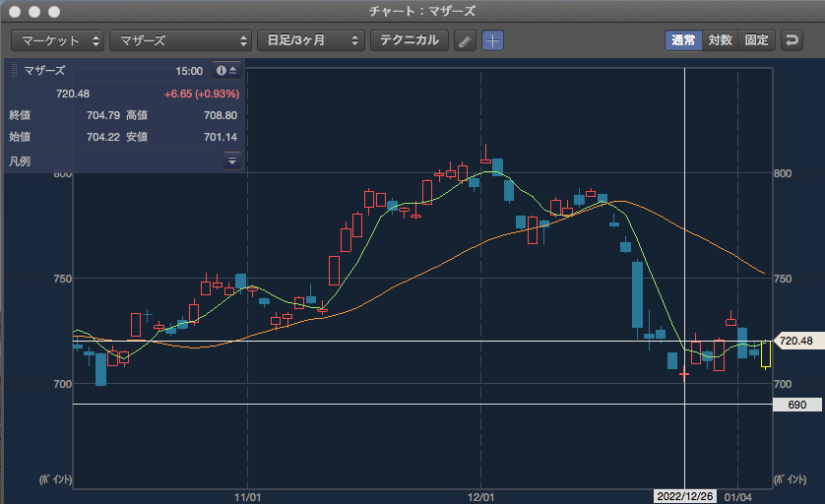825x504 pixels.
Task: Click the 2022/12/26 date marker
Action: tap(684, 496)
